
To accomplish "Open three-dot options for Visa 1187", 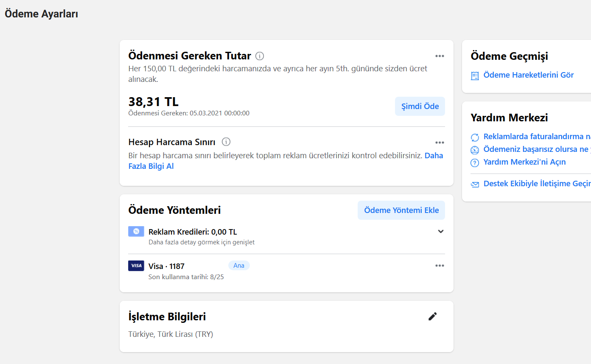I will tap(440, 266).
